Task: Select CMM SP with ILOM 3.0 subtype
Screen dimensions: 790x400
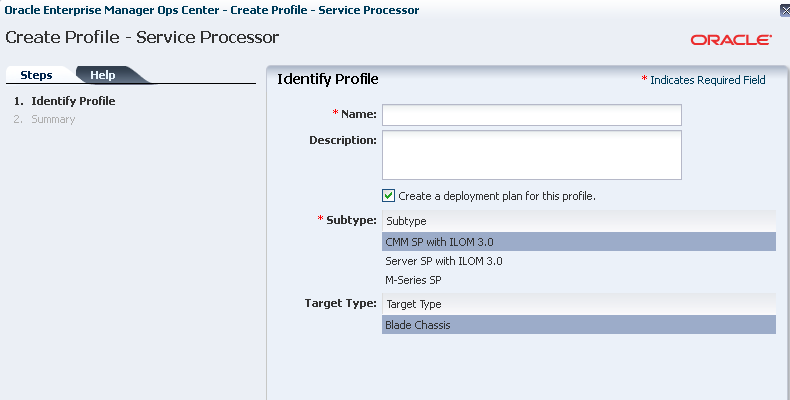Action: click(x=578, y=242)
